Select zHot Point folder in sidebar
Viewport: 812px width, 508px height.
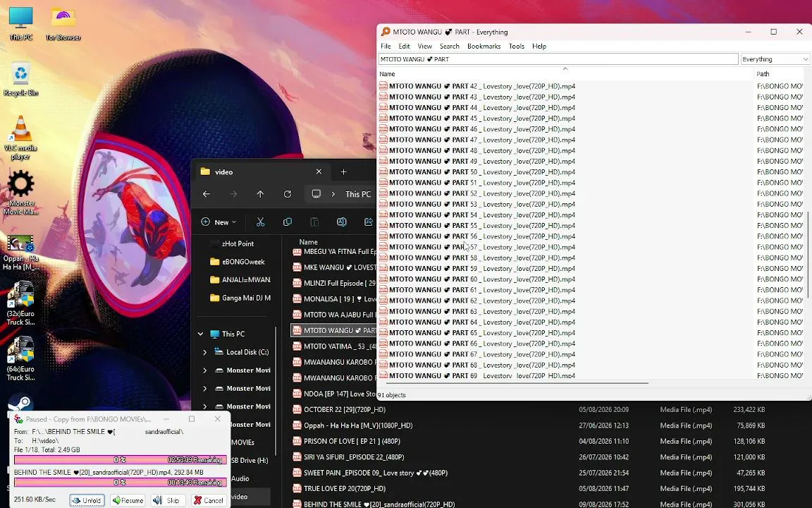[x=238, y=243]
